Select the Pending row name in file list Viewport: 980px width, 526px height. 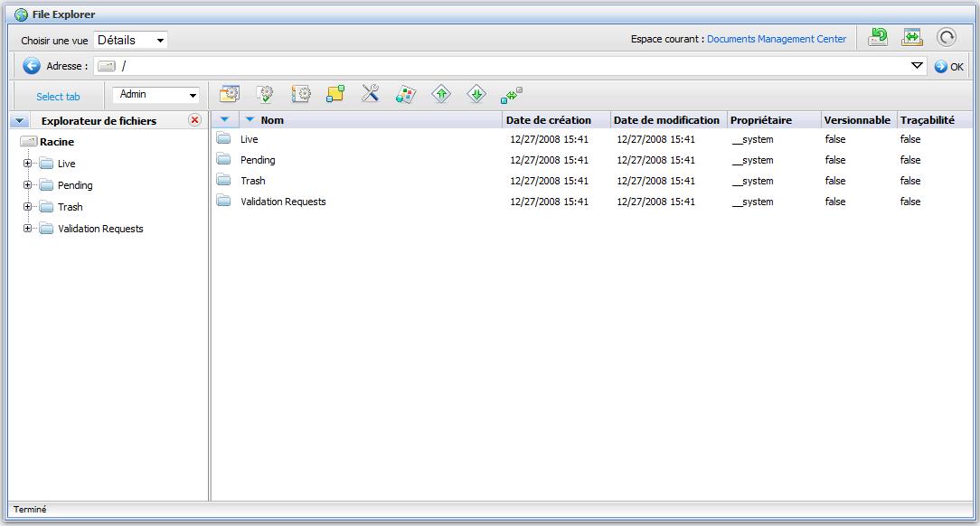pos(258,160)
